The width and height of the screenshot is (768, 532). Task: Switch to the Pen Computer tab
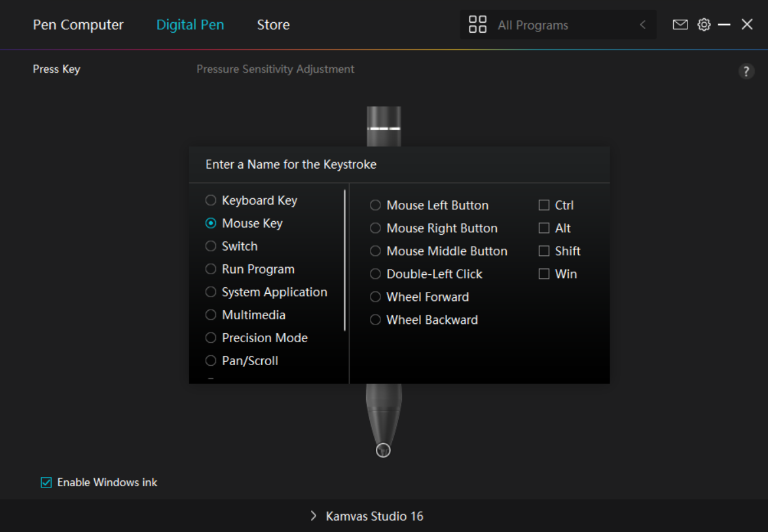point(78,25)
